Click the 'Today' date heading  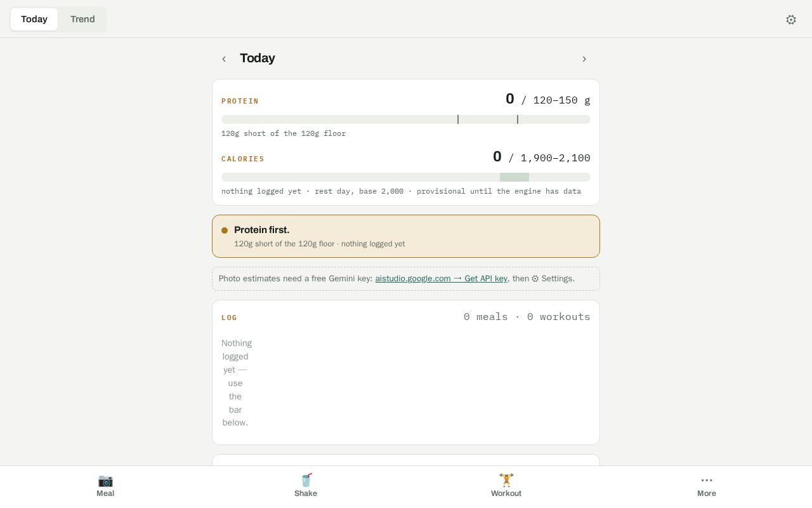click(257, 58)
